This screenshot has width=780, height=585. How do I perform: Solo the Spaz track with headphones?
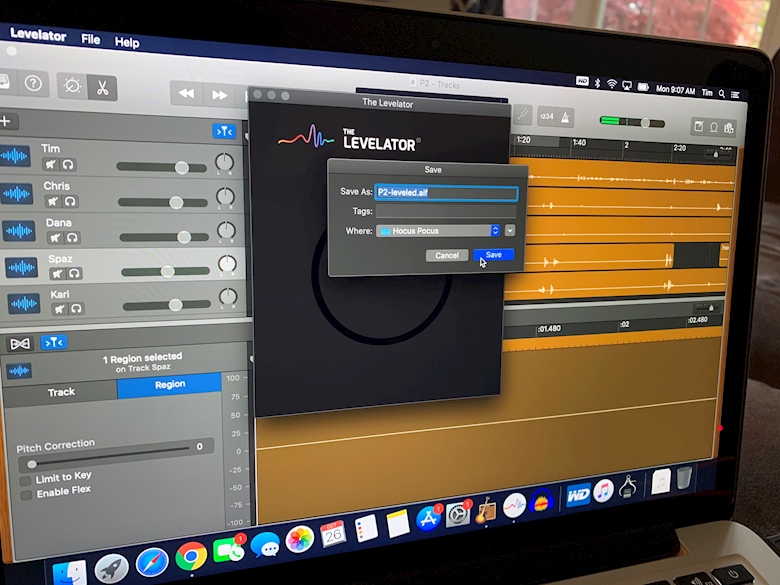click(x=75, y=274)
